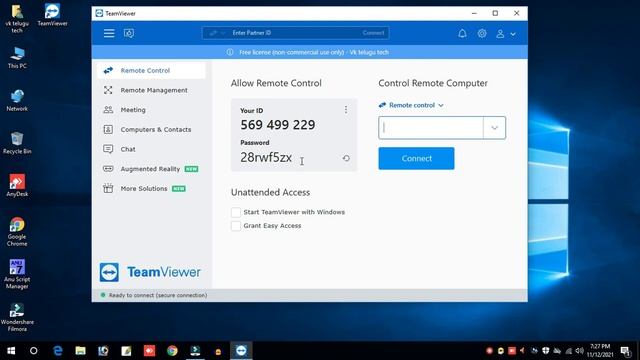Select Google Chrome desktop icon
Screen dimensions: 640x360
17,231
